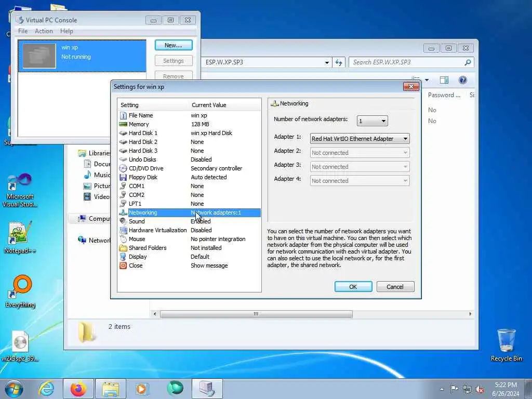
Task: Expand the Explorer address bar history dropdown
Action: 327,62
